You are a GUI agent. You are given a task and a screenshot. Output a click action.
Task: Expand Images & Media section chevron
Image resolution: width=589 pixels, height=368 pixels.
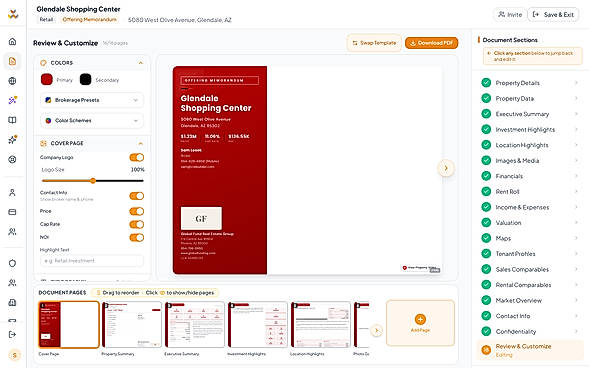[576, 160]
